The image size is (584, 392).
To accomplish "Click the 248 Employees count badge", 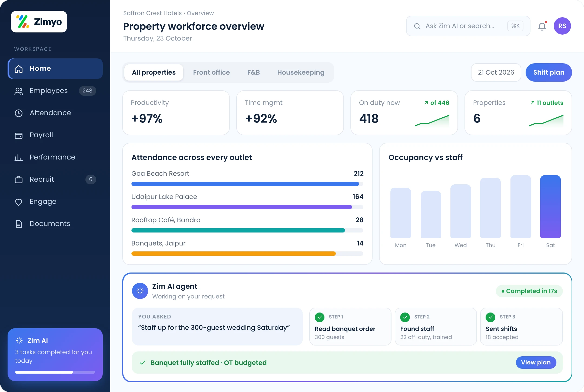I will pos(87,91).
